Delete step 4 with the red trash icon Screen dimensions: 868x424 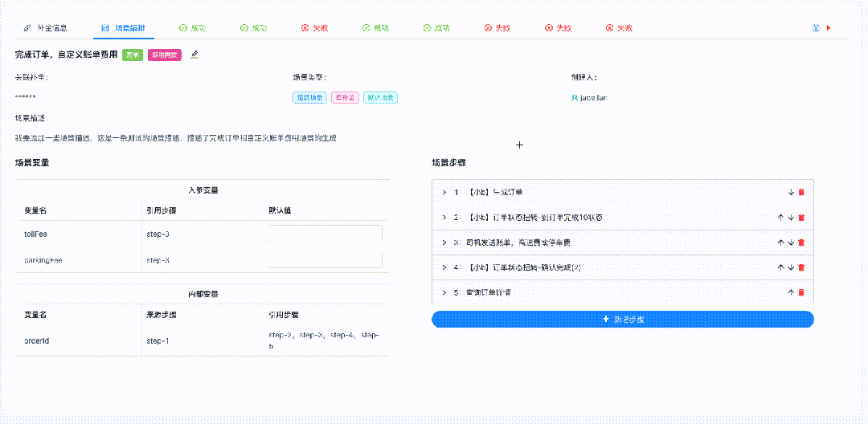click(x=801, y=267)
